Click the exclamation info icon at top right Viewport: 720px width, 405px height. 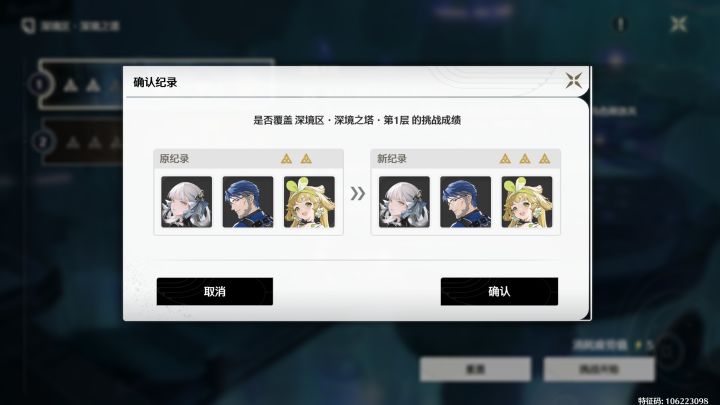620,23
